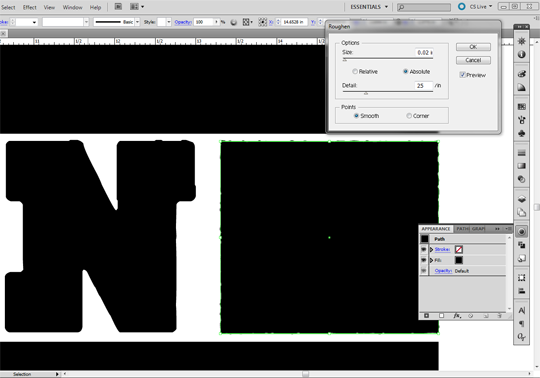The width and height of the screenshot is (540, 378).
Task: Open the Transparency panel from the dock
Action: 521,179
